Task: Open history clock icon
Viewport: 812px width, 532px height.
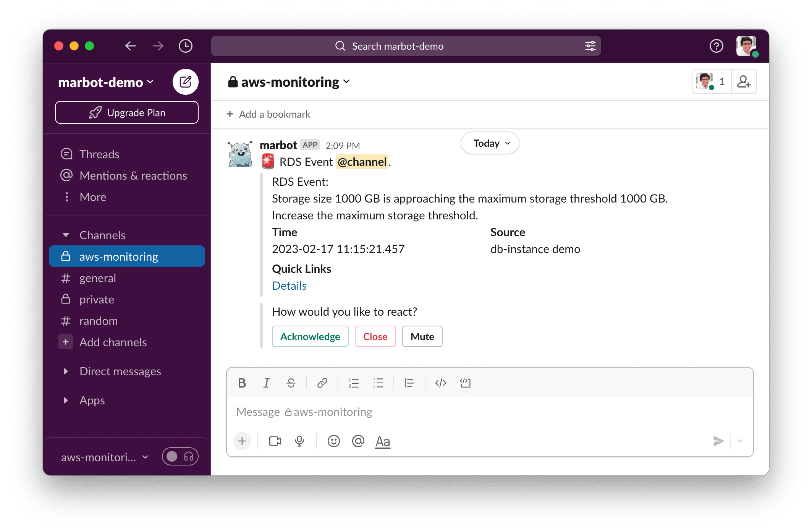Action: pyautogui.click(x=186, y=46)
